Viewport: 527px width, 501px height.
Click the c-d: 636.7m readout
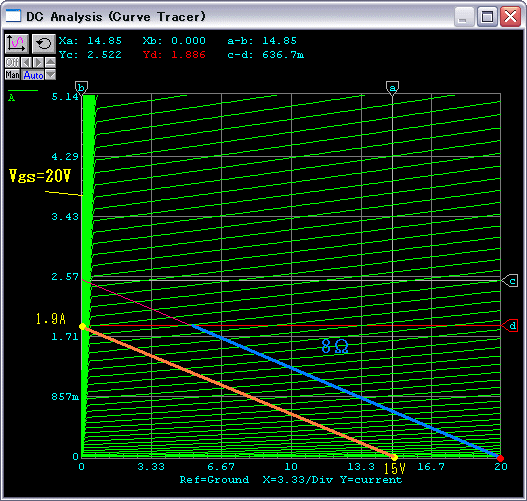[x=266, y=54]
